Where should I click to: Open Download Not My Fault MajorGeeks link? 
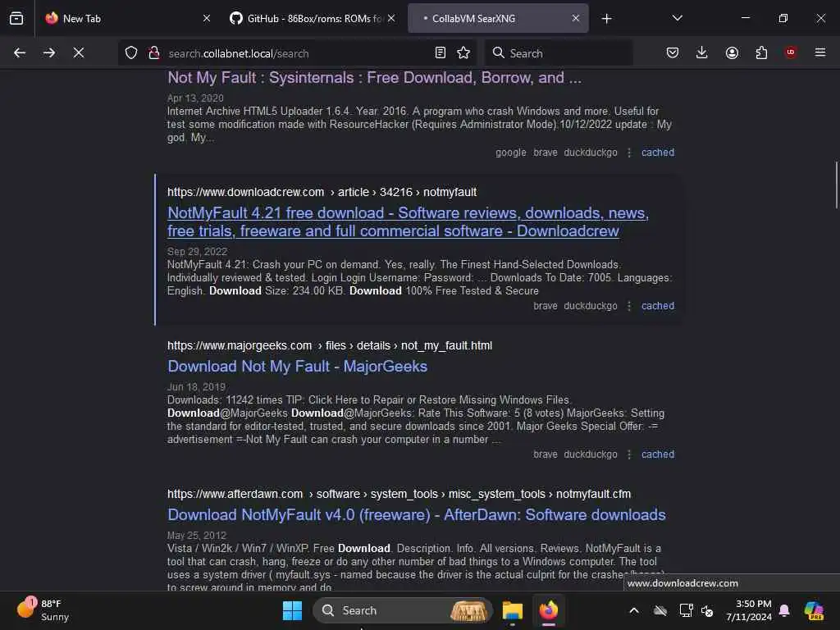tap(297, 367)
